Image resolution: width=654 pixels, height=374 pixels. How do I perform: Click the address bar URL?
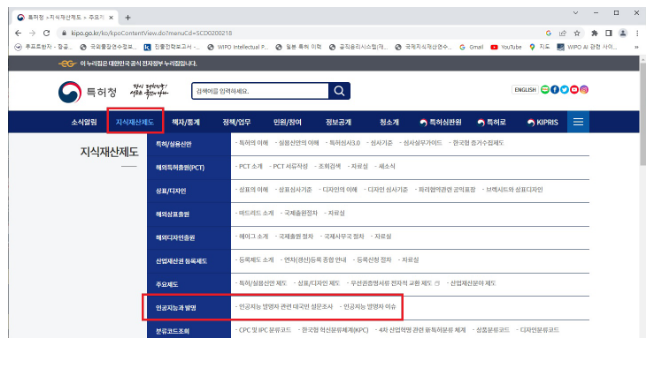[x=151, y=33]
